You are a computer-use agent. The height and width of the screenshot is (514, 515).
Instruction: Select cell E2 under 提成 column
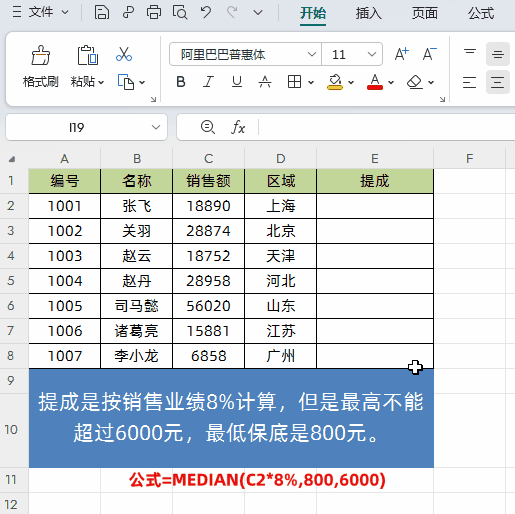point(375,206)
